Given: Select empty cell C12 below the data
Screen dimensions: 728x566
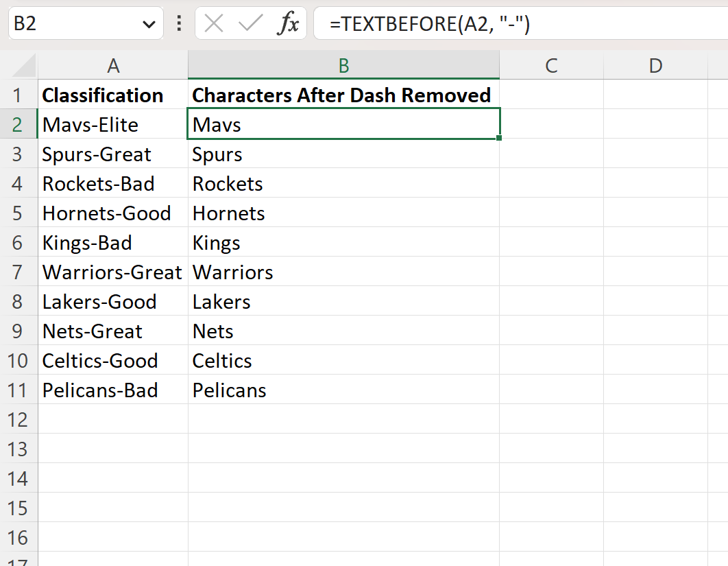Looking at the screenshot, I should (551, 419).
